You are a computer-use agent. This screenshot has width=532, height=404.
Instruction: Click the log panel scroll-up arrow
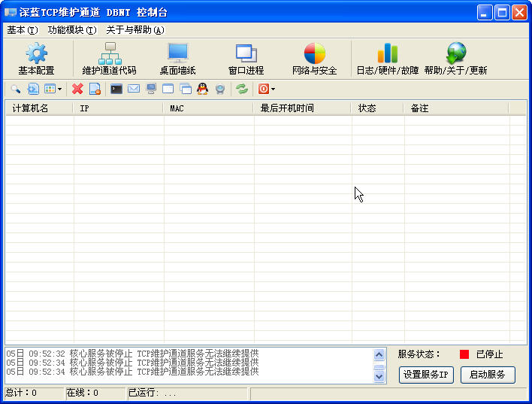pos(379,355)
